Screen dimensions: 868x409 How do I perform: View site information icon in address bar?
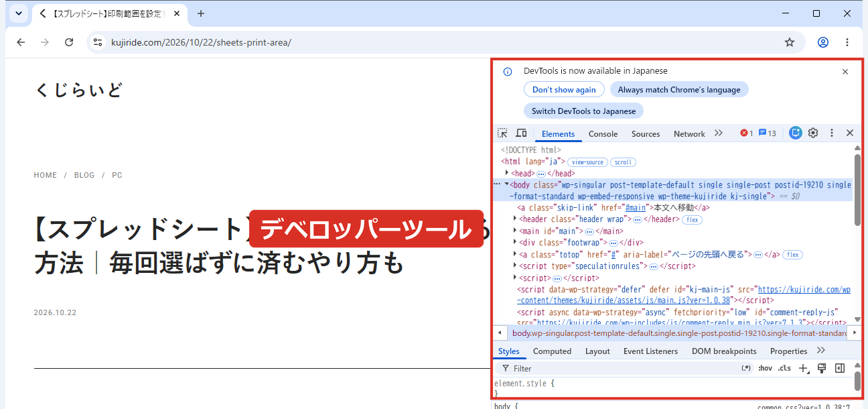pos(98,42)
